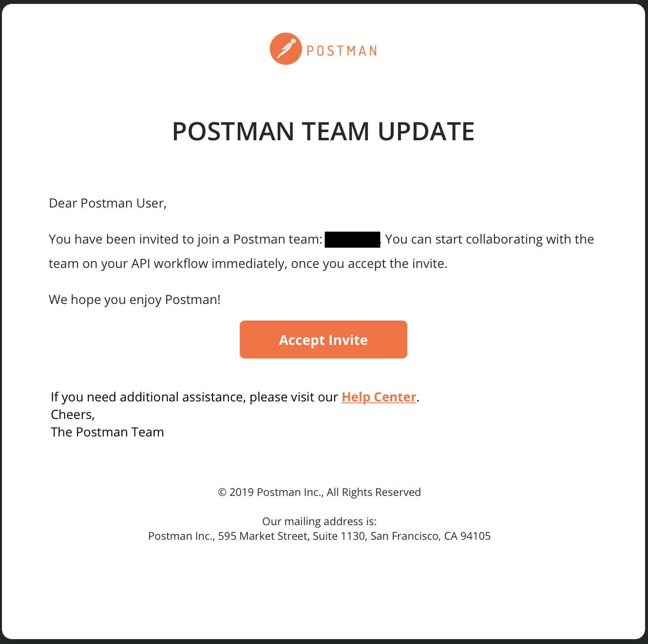Select the Postman mailing address line
The height and width of the screenshot is (644, 648).
click(319, 535)
